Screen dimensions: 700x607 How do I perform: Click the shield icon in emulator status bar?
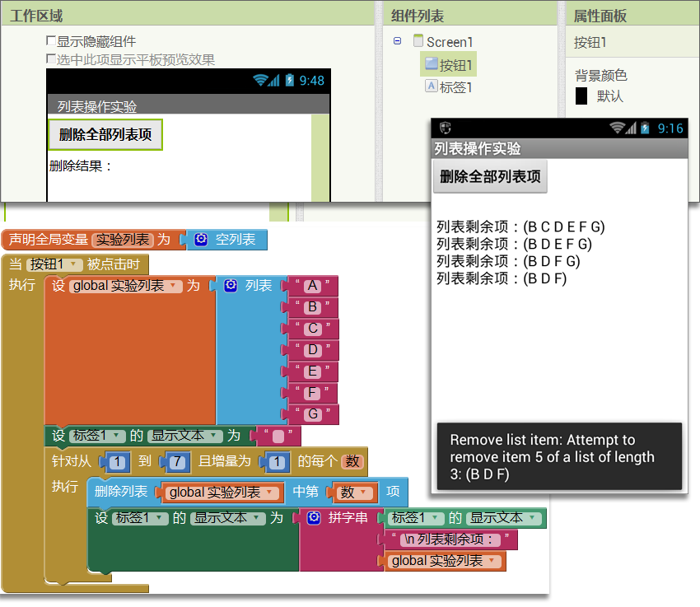click(x=446, y=128)
